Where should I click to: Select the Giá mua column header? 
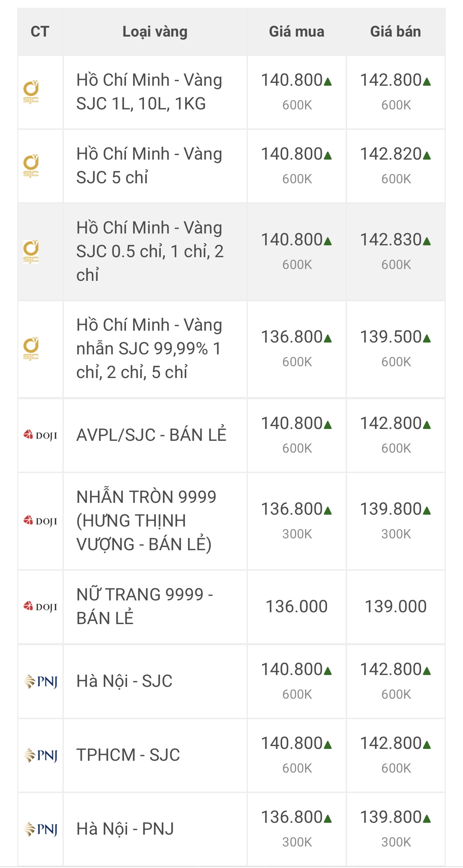click(296, 32)
